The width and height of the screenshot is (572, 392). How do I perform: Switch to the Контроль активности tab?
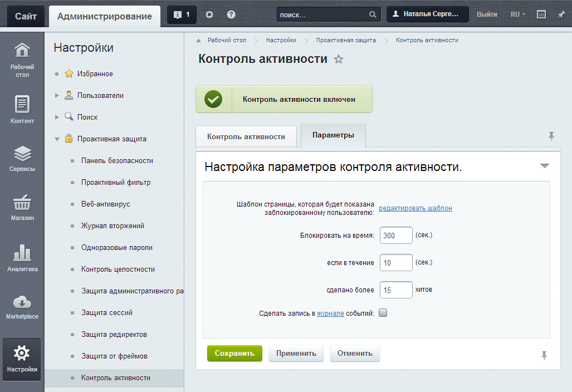point(246,135)
